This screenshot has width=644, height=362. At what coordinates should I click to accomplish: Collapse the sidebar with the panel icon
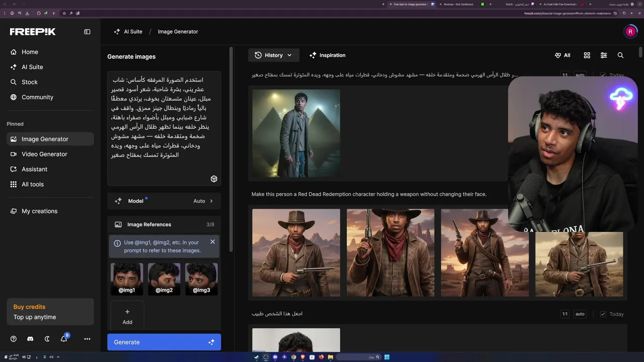tap(87, 32)
